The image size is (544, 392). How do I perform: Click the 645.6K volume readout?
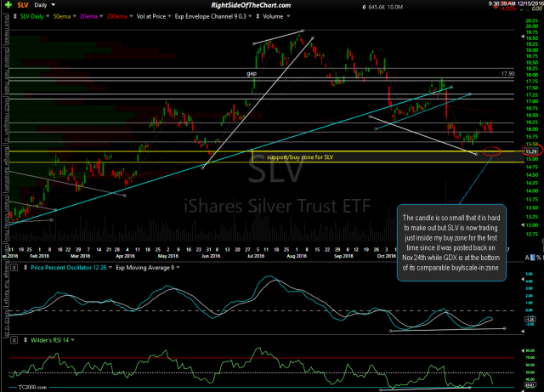point(376,7)
